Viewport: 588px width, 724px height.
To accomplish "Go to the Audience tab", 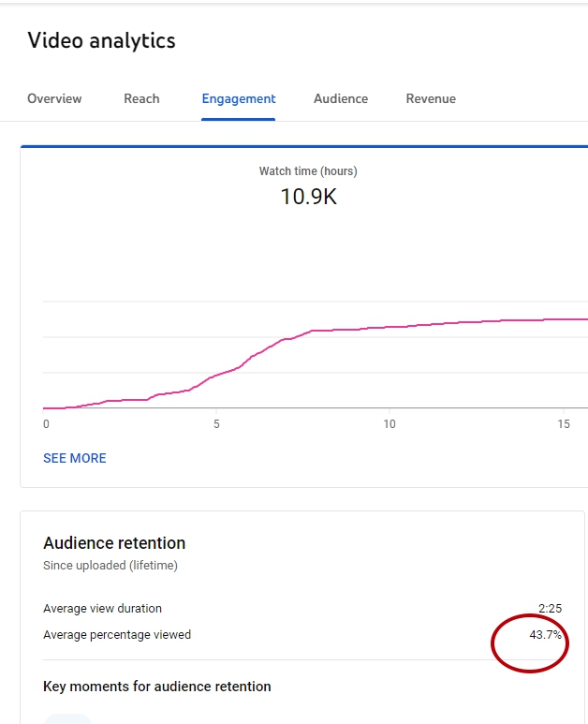I will 341,98.
